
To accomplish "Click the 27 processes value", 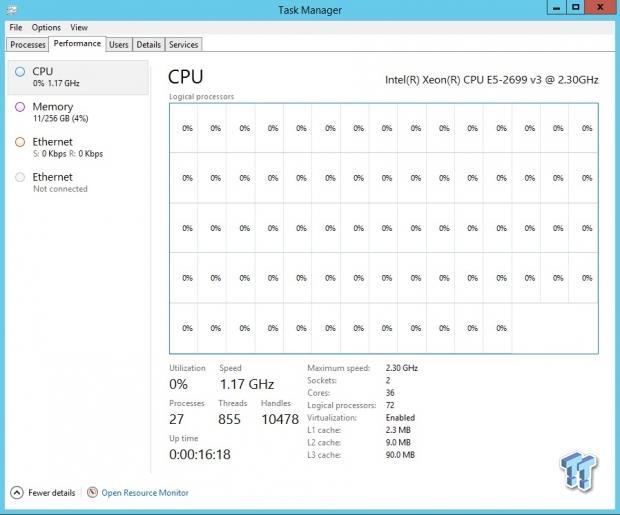I will [176, 419].
